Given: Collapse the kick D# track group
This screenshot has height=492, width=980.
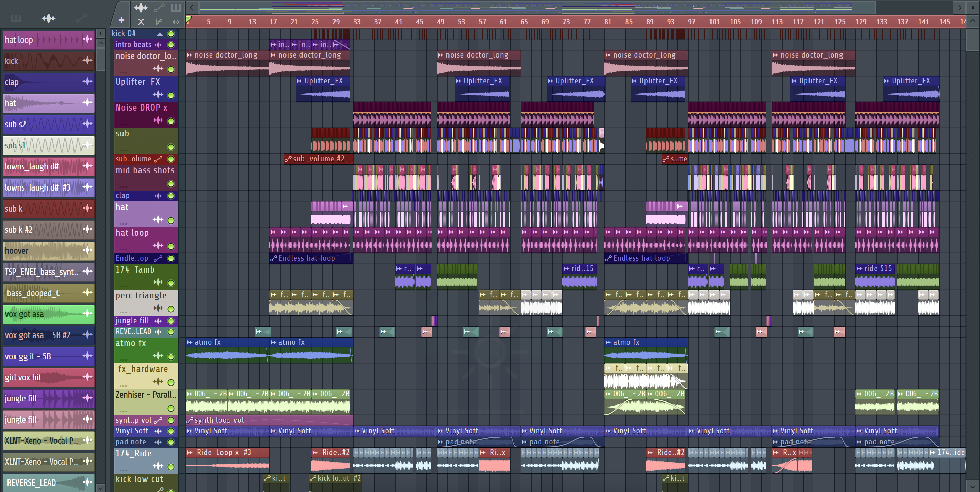Looking at the screenshot, I should [160, 34].
